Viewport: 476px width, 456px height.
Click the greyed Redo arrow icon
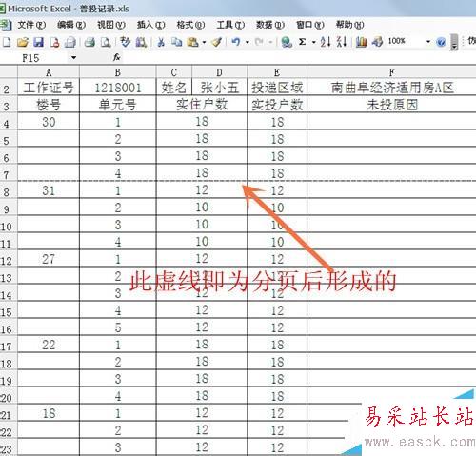click(x=259, y=42)
